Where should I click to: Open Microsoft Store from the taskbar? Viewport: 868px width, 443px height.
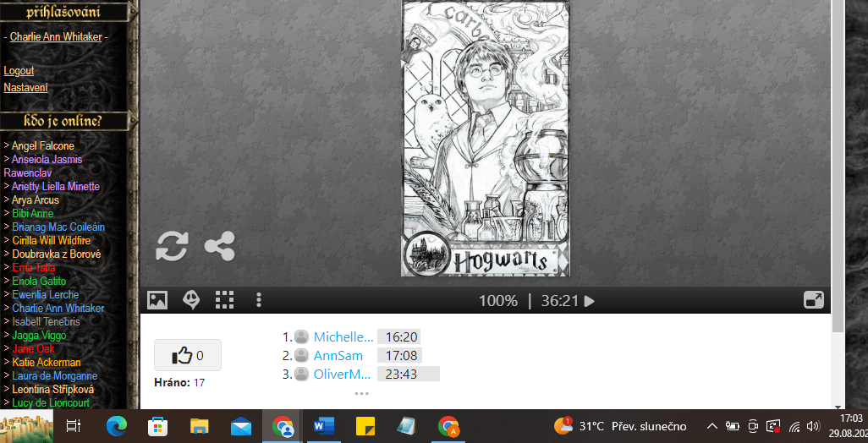point(157,426)
